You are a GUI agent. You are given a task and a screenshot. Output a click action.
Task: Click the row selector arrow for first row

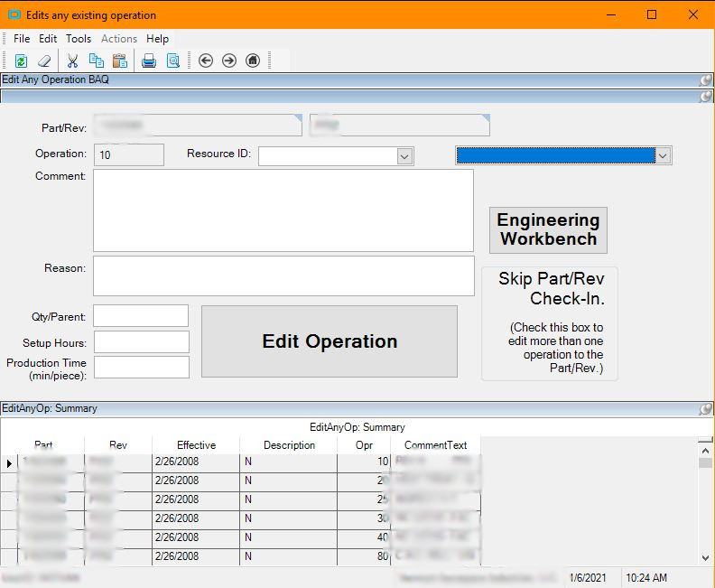click(9, 463)
